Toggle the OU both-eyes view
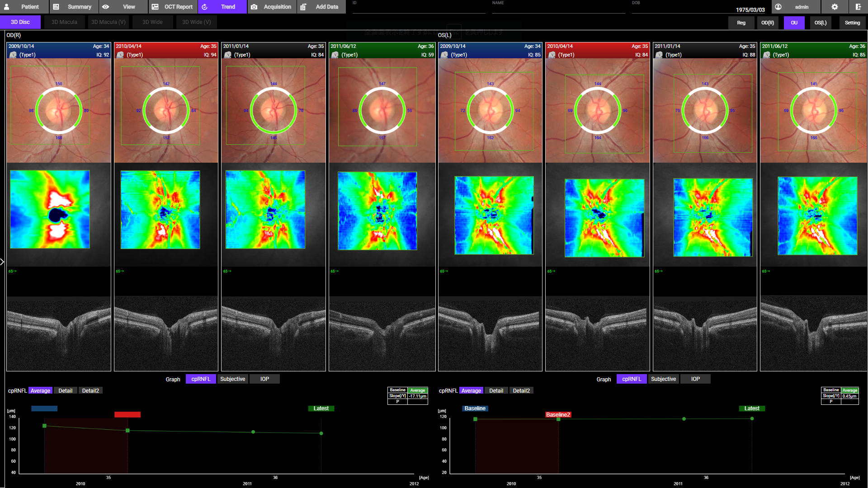Image resolution: width=868 pixels, height=488 pixels. click(x=794, y=23)
